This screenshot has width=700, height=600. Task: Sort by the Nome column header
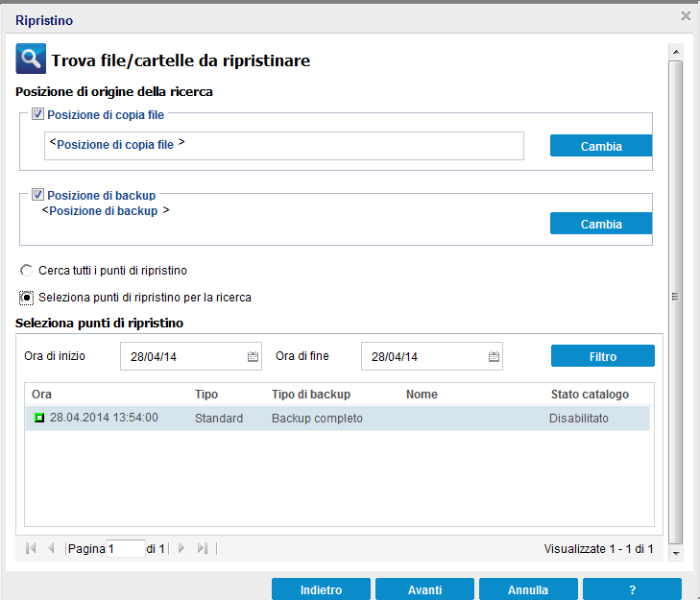[x=422, y=395]
